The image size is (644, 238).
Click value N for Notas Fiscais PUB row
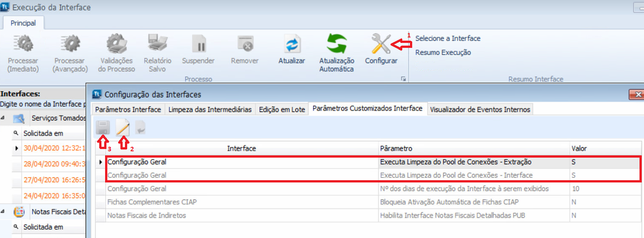click(605, 216)
